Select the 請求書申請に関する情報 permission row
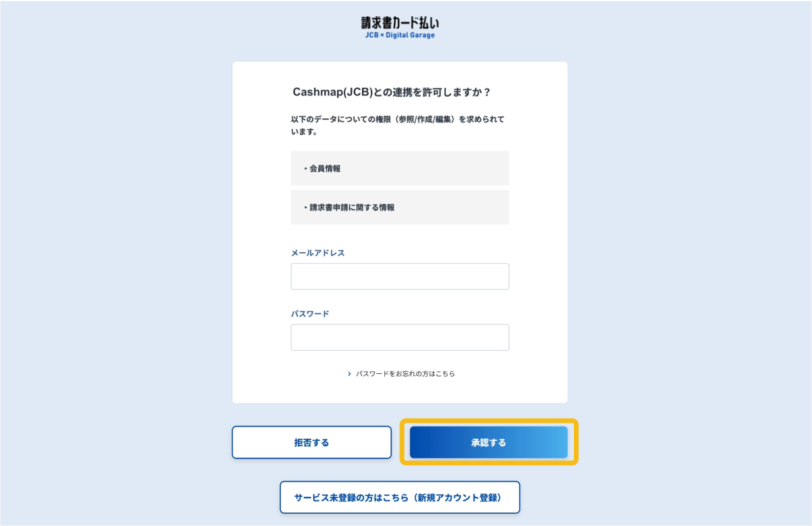This screenshot has height=526, width=812. [399, 208]
